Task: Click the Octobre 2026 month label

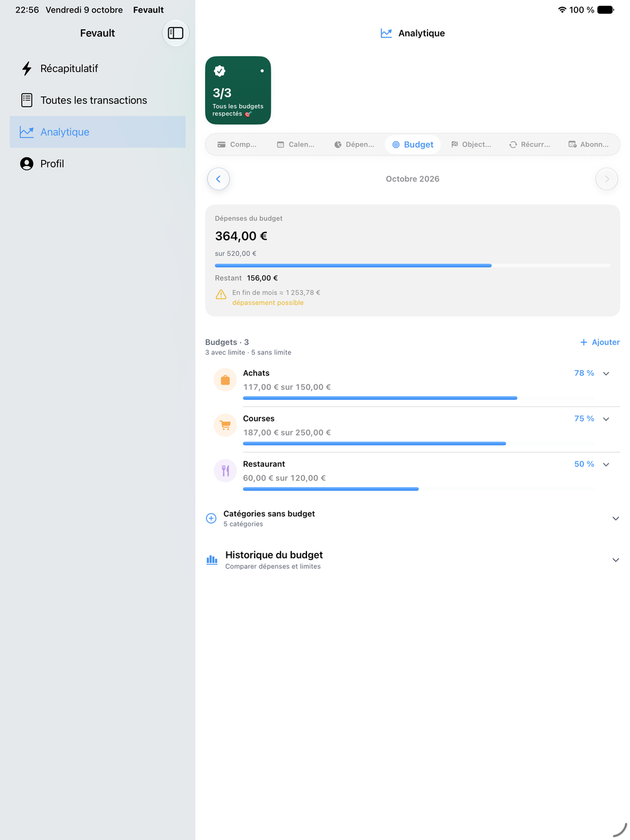Action: point(412,179)
